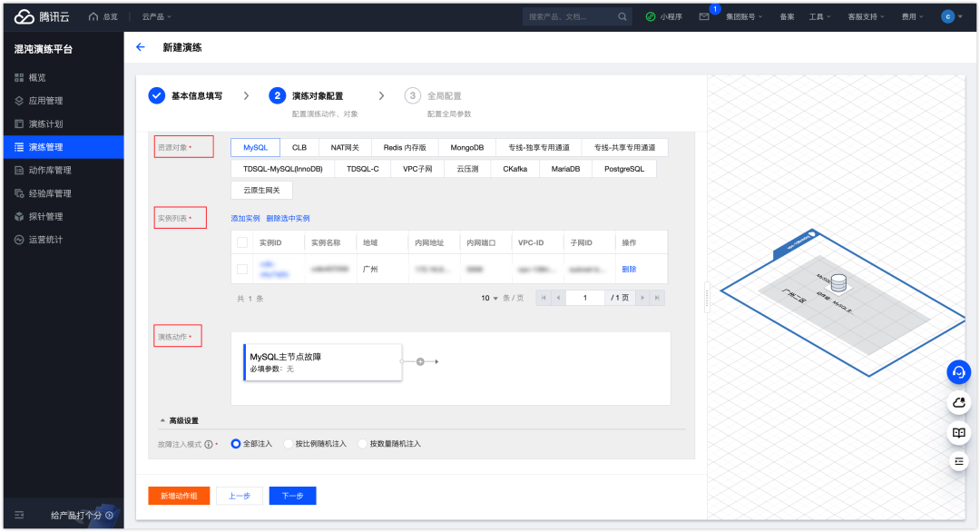
Task: Click the 概览 sidebar icon
Action: tap(19, 77)
